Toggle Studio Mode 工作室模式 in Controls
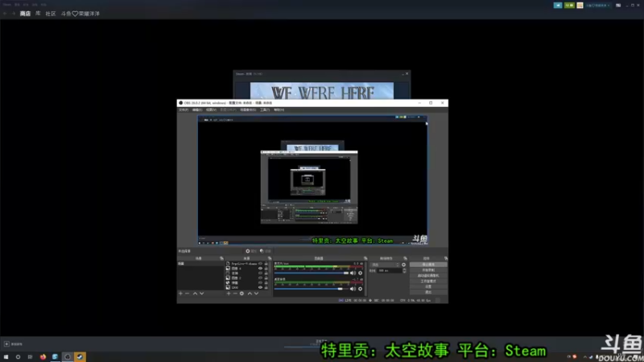Image resolution: width=644 pixels, height=362 pixels. point(428,281)
